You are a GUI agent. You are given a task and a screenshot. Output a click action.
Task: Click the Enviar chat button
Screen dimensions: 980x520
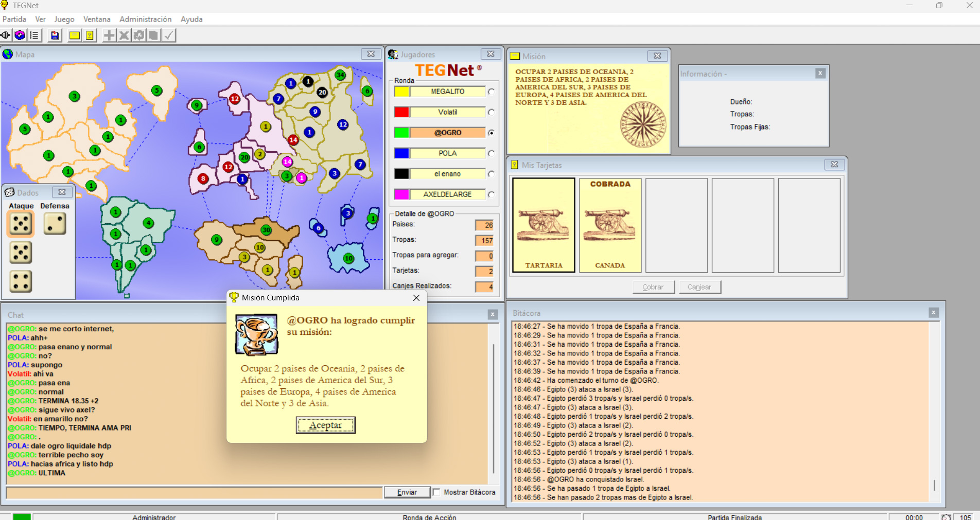pos(407,492)
